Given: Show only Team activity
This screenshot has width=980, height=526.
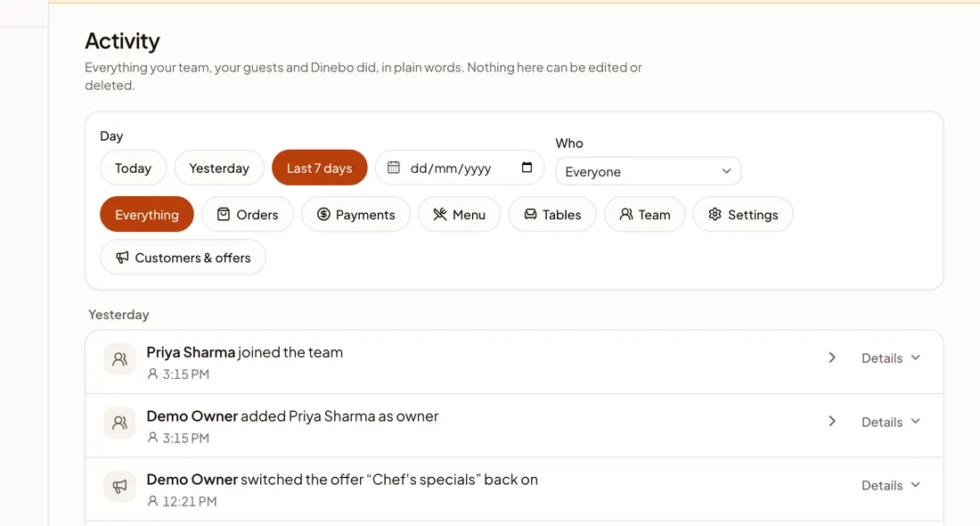Looking at the screenshot, I should (644, 215).
